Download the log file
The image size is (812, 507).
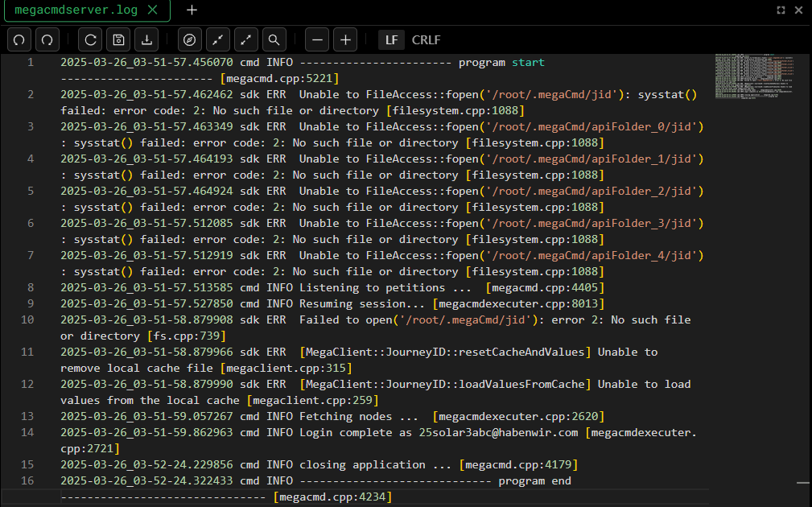(x=146, y=39)
